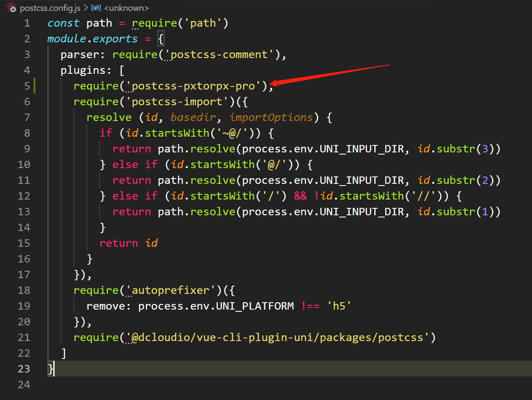Open the <unknown> symbol breadcrumb dropdown
Image resolution: width=532 pixels, height=400 pixels.
coord(126,7)
